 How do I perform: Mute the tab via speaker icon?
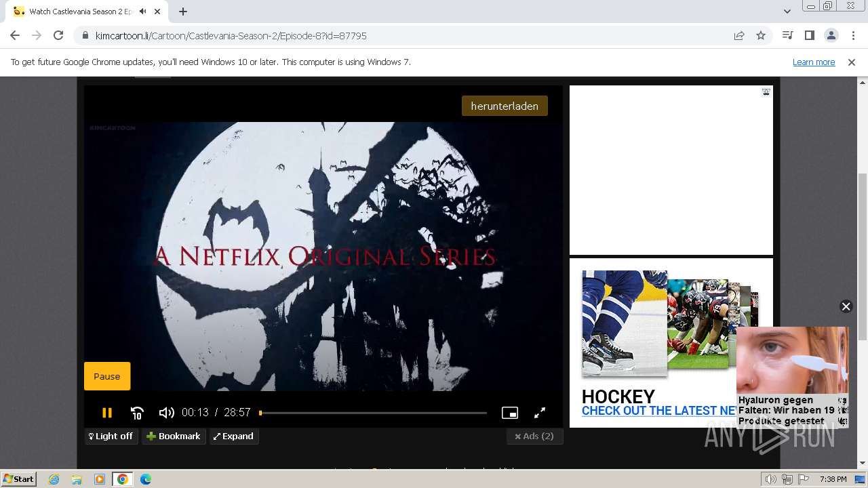(x=142, y=12)
